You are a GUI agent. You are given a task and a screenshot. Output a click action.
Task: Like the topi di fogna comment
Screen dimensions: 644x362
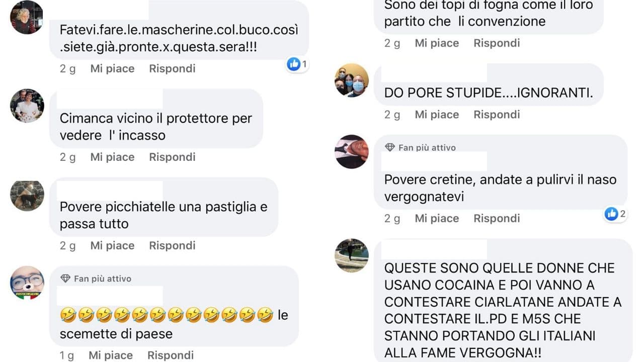(x=437, y=43)
